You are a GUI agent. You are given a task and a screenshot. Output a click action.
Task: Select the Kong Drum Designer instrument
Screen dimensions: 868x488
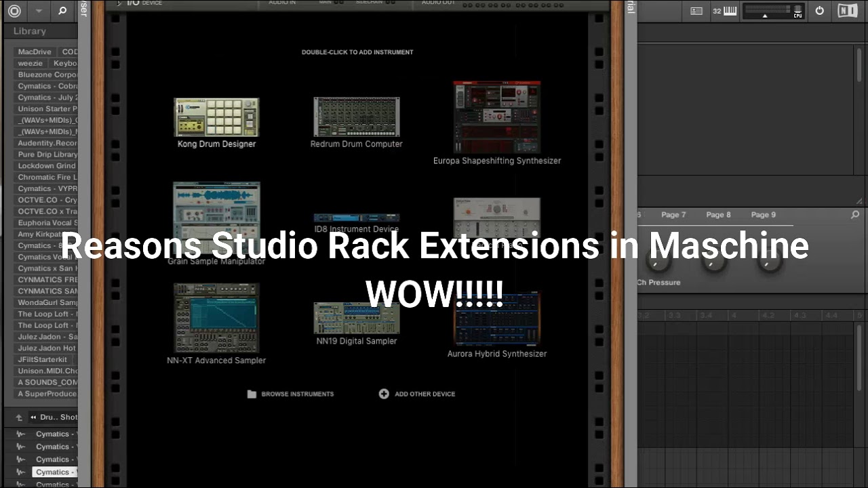pos(216,123)
